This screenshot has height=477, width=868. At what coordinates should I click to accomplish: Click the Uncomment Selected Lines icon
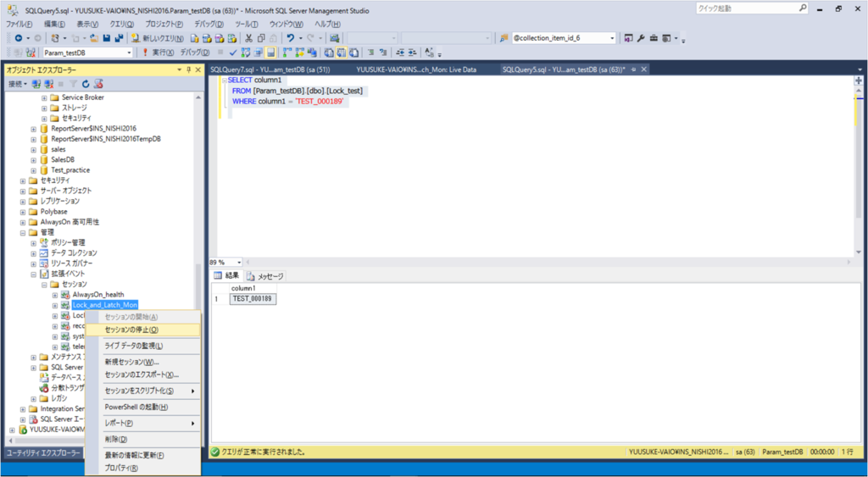point(382,53)
